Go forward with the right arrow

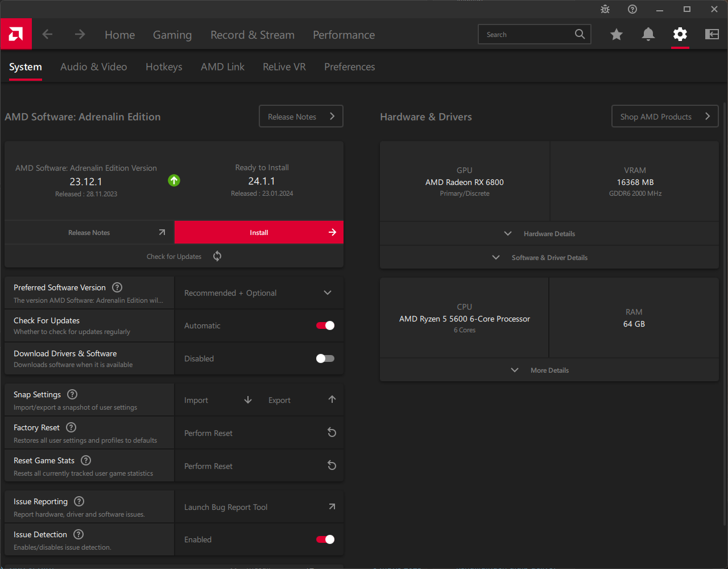click(80, 35)
